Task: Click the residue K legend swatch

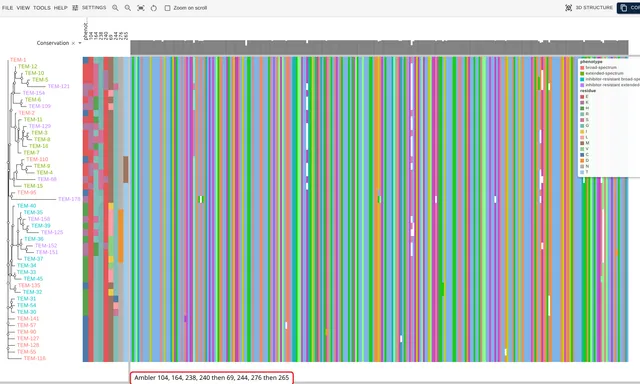Action: pyautogui.click(x=582, y=102)
